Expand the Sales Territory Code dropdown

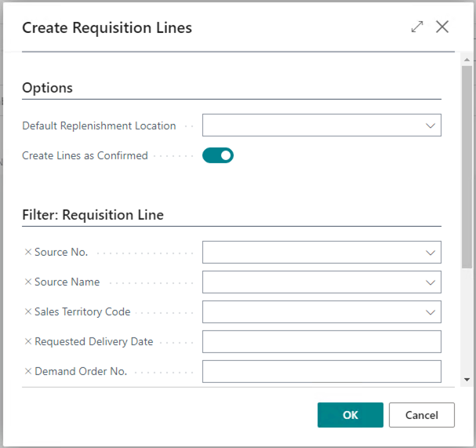(x=430, y=312)
